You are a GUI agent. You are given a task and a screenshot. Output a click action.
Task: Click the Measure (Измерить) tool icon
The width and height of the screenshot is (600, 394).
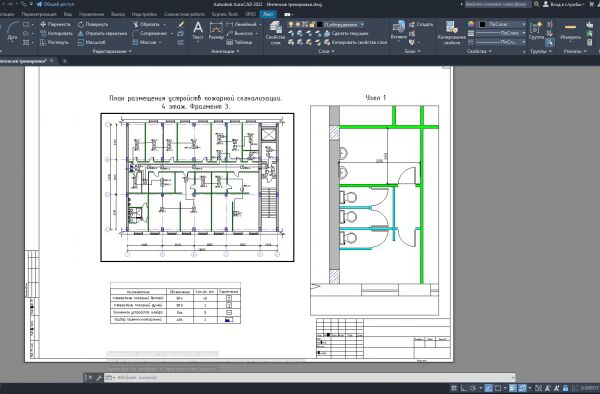(x=570, y=31)
